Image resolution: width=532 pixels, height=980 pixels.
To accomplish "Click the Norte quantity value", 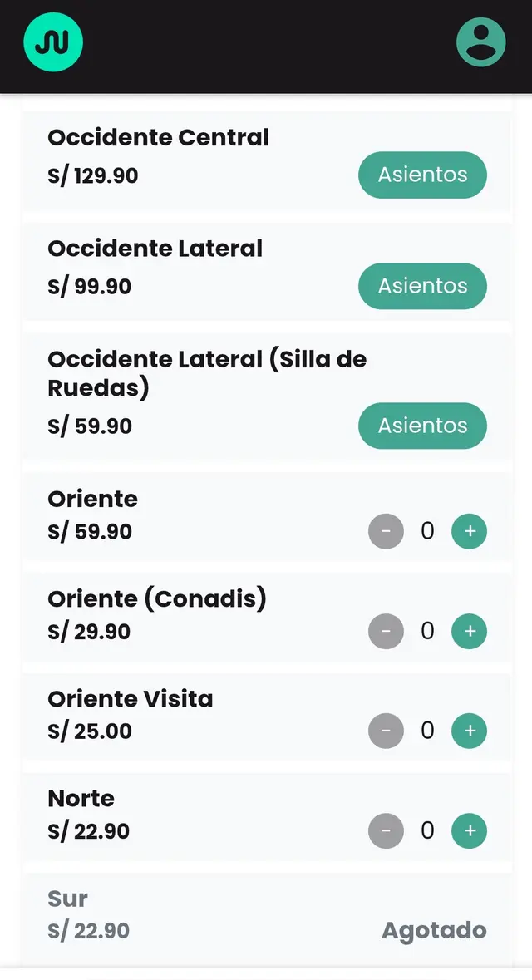I will pos(427,830).
